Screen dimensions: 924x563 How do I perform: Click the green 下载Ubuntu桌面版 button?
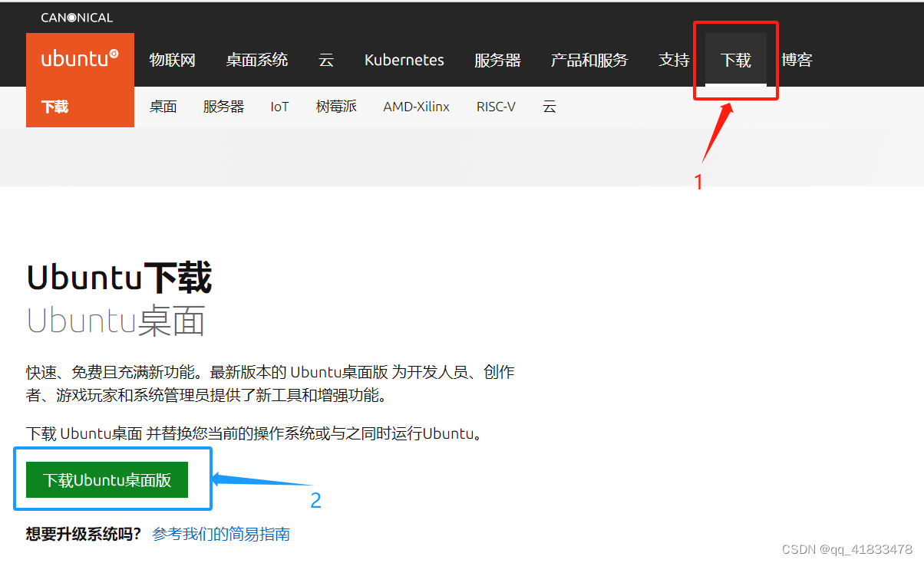107,480
